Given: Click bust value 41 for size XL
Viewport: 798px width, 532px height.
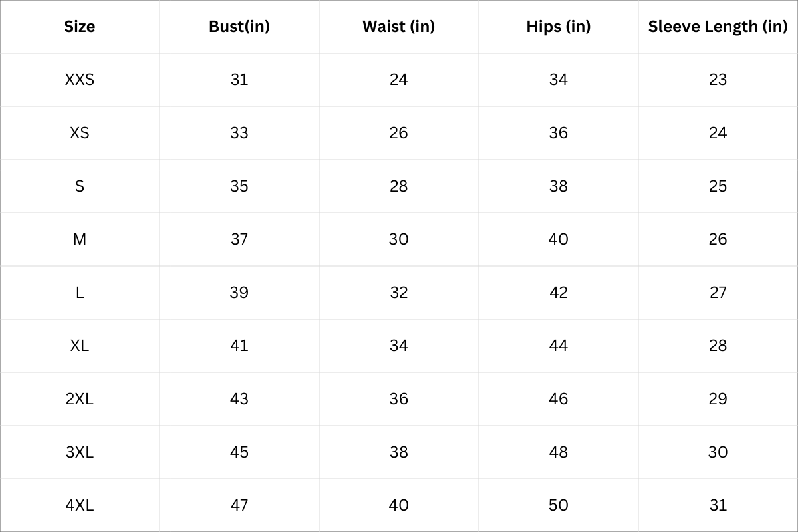Looking at the screenshot, I should click(239, 346).
